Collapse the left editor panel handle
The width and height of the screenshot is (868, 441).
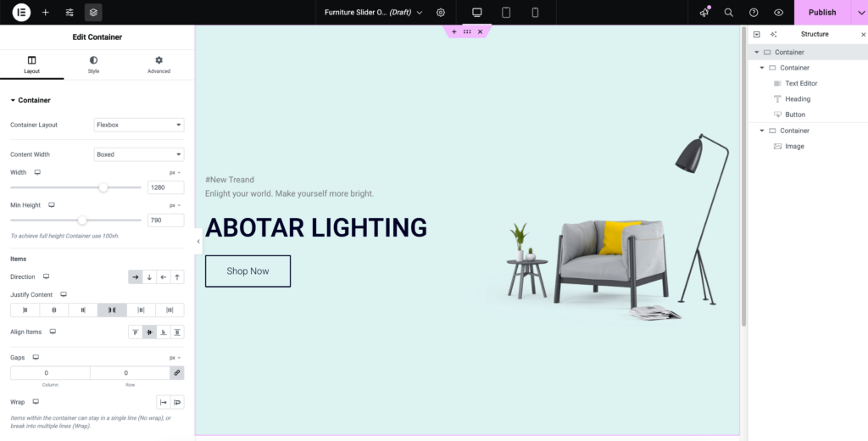[x=198, y=242]
